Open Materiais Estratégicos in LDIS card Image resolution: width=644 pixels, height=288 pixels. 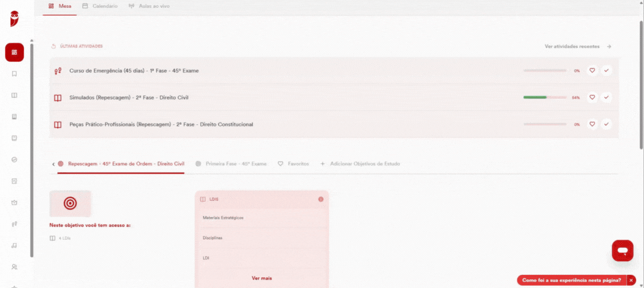coord(262,218)
